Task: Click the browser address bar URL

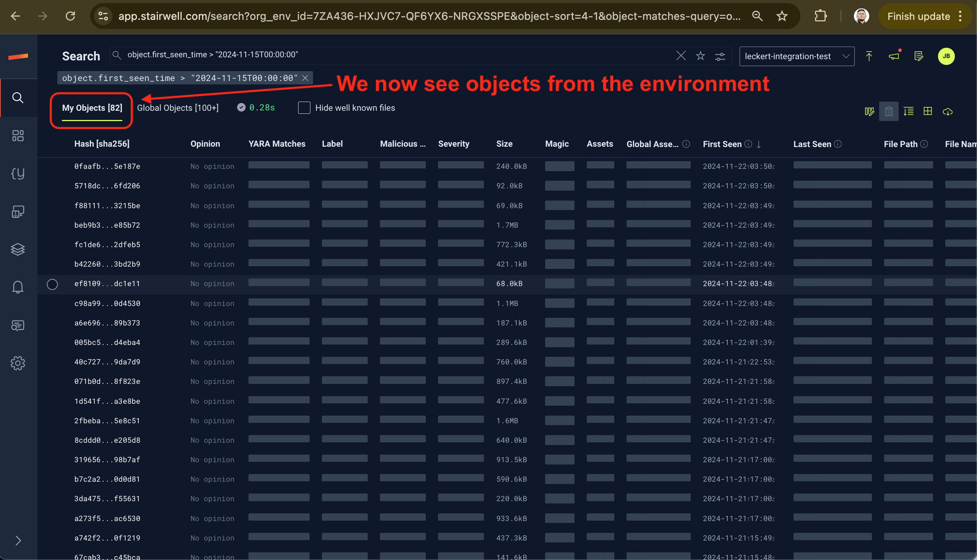Action: coord(428,16)
